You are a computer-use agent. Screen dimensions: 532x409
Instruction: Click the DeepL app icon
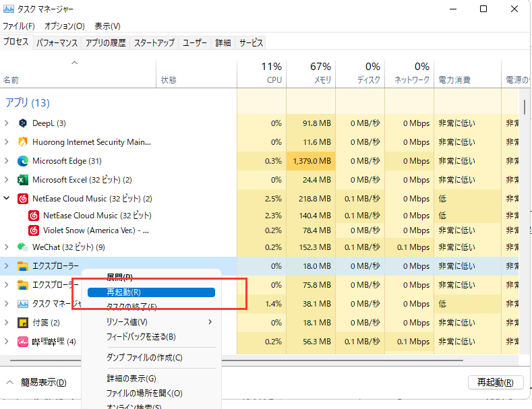coord(23,123)
